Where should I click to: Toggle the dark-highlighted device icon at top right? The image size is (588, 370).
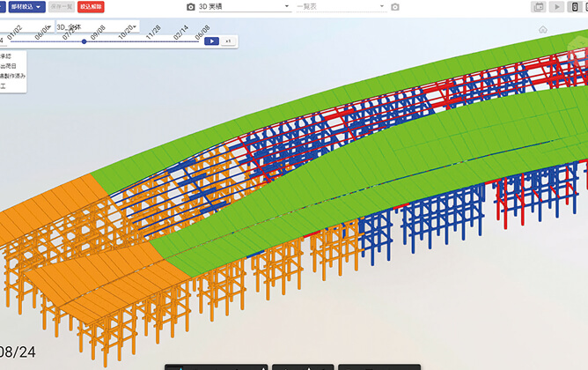click(576, 7)
